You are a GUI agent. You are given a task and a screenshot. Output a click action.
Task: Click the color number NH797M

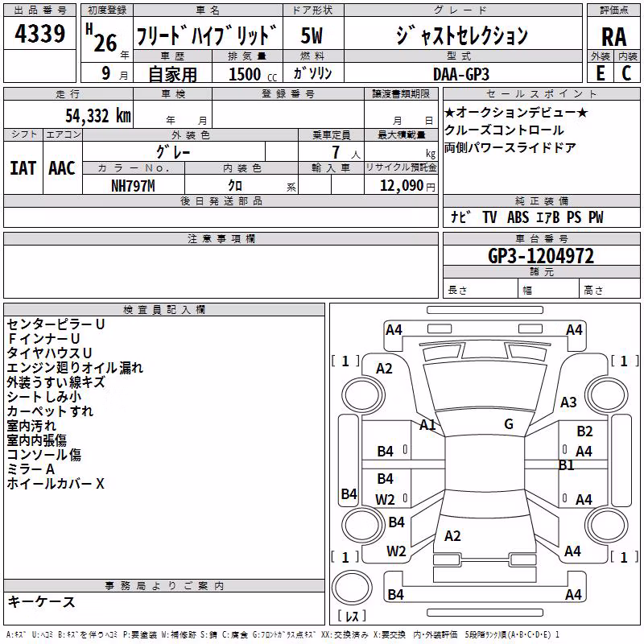click(133, 186)
